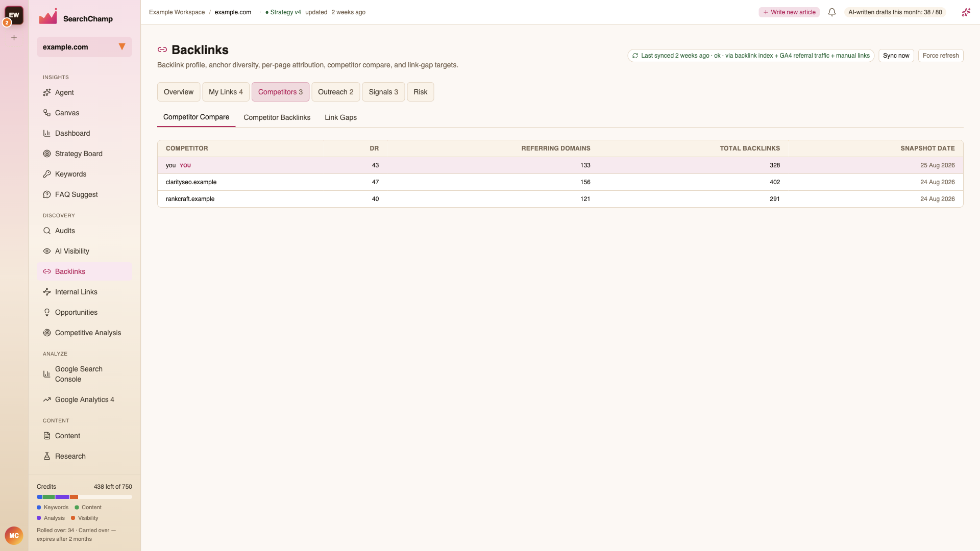Click the notifications bell icon
This screenshot has height=551, width=980.
point(832,12)
